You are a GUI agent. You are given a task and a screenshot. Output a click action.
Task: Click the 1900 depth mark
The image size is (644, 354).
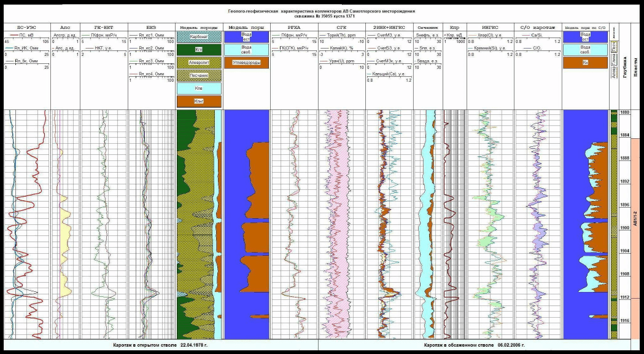(x=625, y=228)
